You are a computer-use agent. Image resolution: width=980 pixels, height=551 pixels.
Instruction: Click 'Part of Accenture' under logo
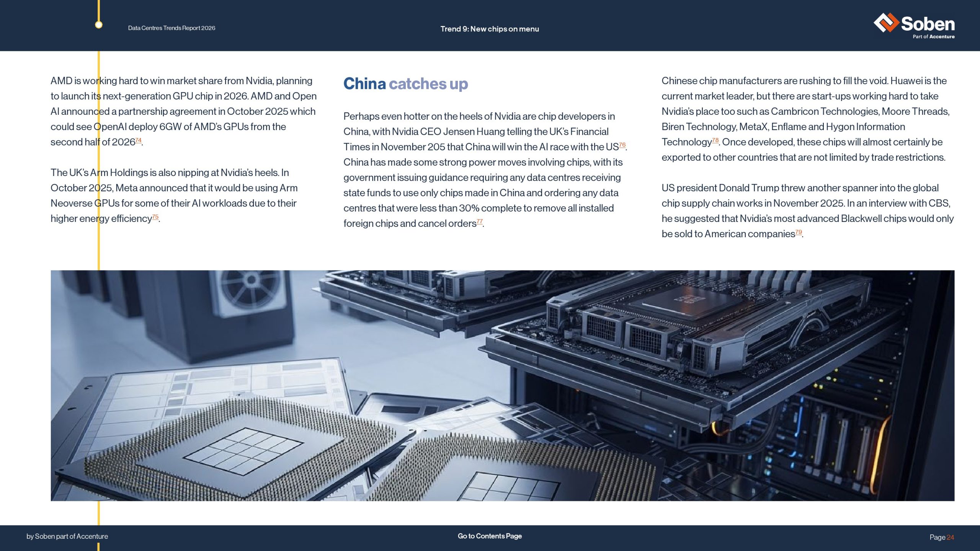coord(933,37)
